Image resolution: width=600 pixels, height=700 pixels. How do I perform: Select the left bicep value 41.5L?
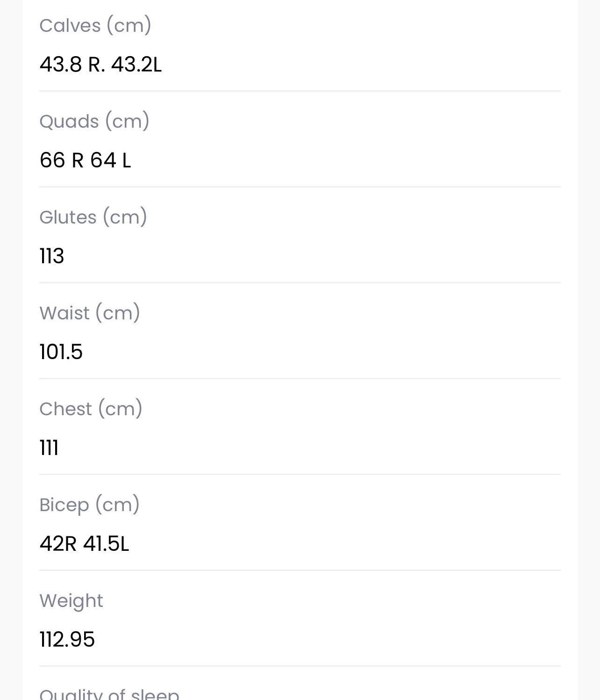coord(106,543)
